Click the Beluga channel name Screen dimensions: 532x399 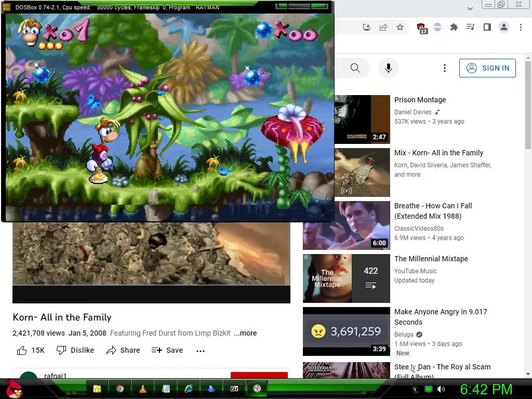tap(403, 334)
